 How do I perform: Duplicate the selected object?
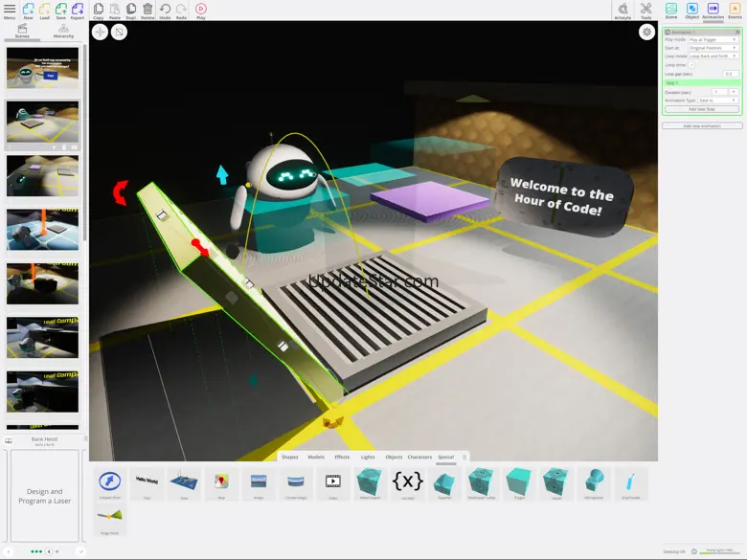(131, 11)
